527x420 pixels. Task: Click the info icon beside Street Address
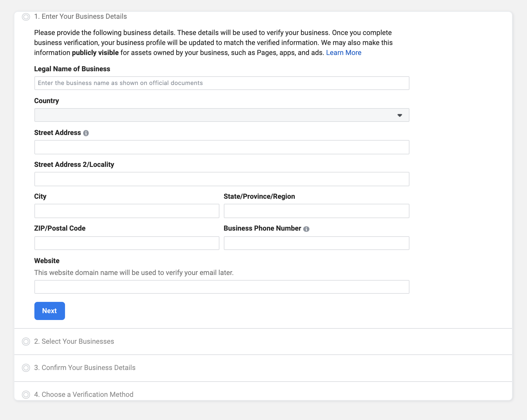(x=86, y=133)
